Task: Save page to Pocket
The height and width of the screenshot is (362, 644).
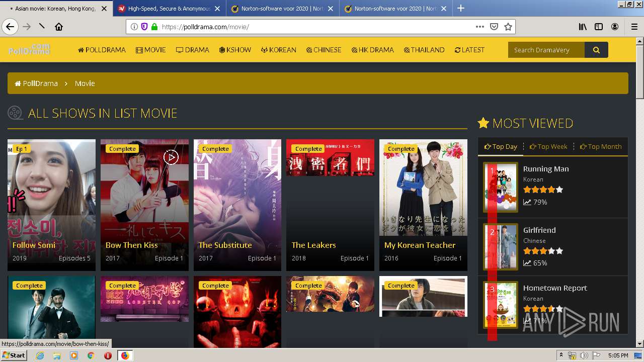Action: [494, 27]
